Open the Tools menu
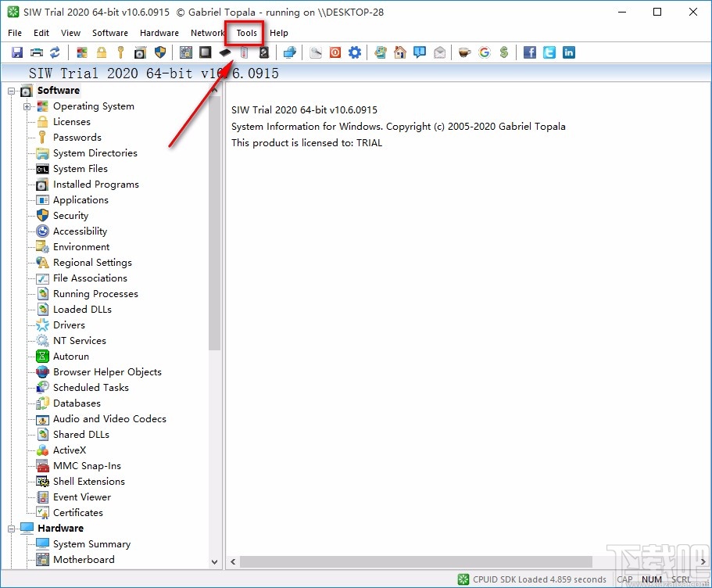Image resolution: width=712 pixels, height=588 pixels. (x=246, y=33)
